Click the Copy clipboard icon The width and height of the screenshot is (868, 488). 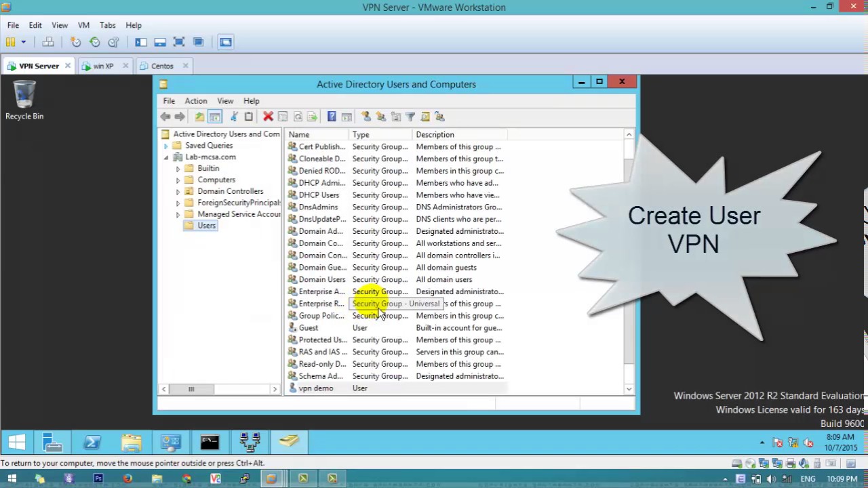tap(249, 117)
